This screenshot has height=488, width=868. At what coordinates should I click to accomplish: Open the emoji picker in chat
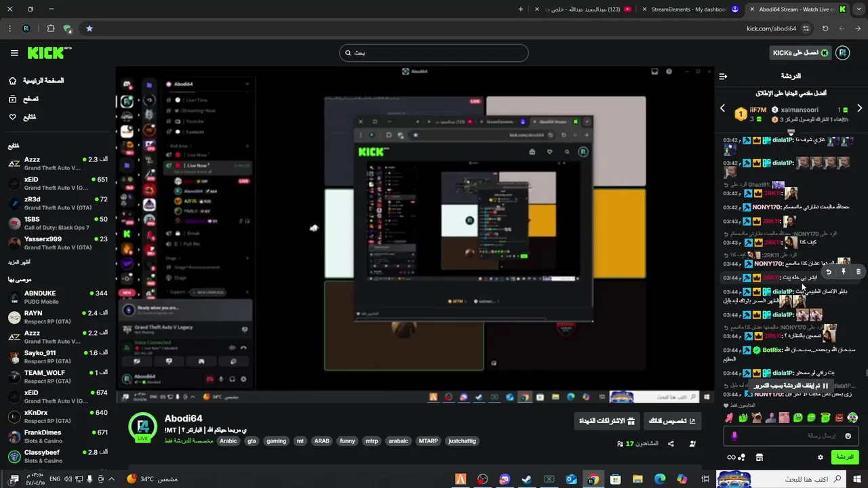[x=848, y=436]
